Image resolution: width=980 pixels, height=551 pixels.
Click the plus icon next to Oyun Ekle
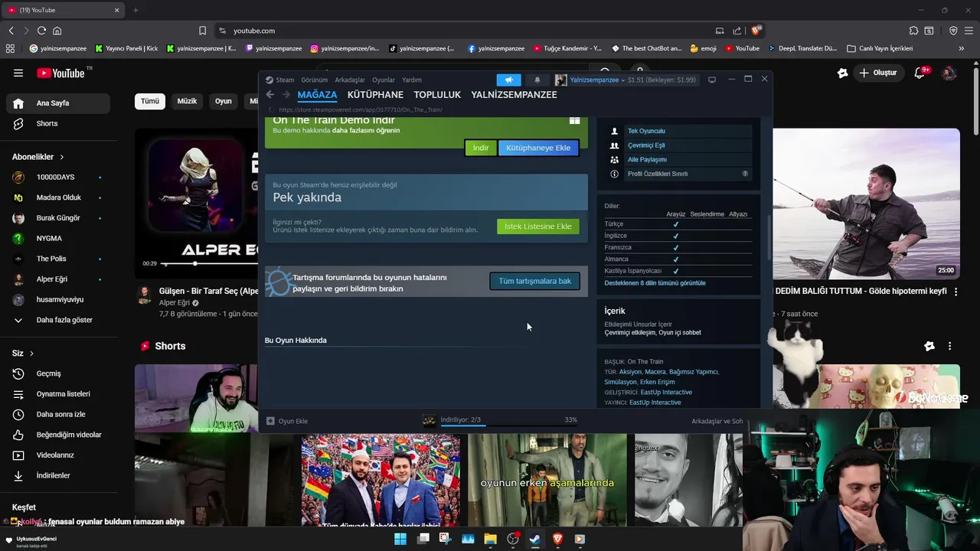coord(270,421)
